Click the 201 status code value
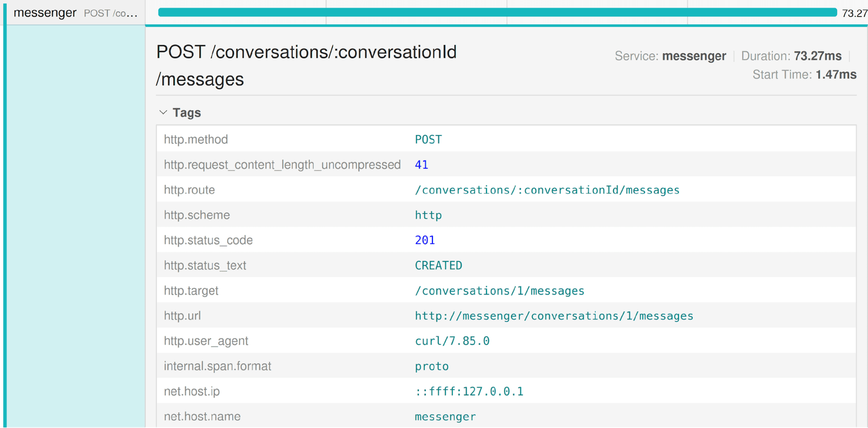Viewport: 868px width, 428px height. click(x=425, y=240)
